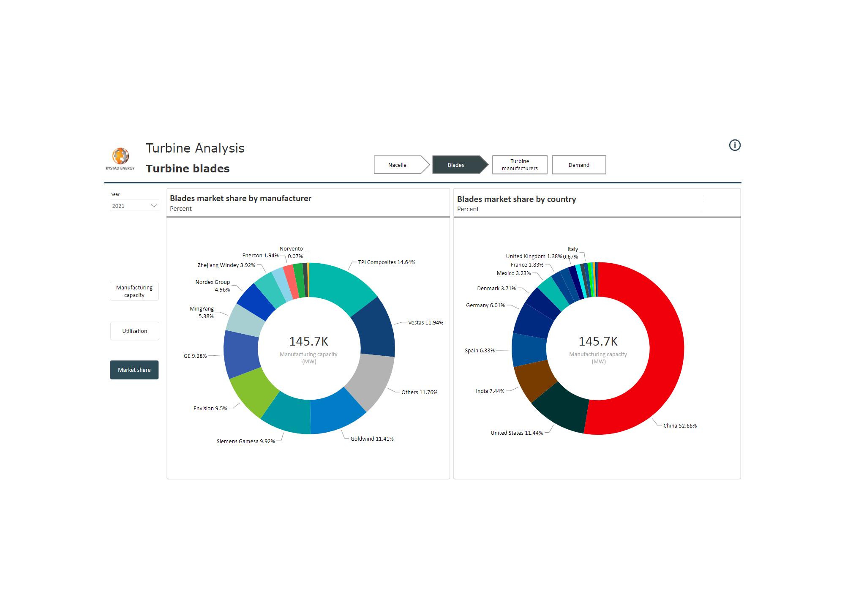Show the Utilization view
The height and width of the screenshot is (616, 845).
pyautogui.click(x=134, y=331)
